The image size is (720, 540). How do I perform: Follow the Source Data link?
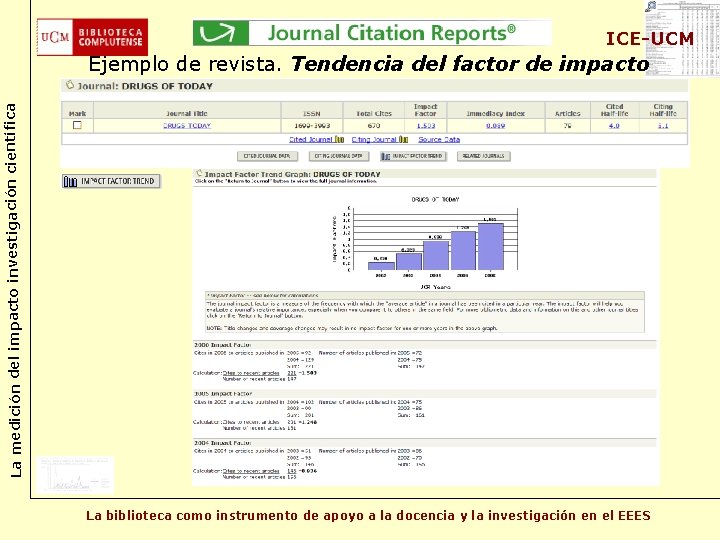439,139
